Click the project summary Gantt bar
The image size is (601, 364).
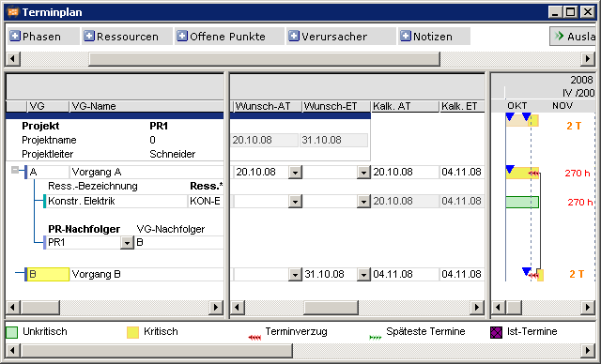(x=522, y=121)
